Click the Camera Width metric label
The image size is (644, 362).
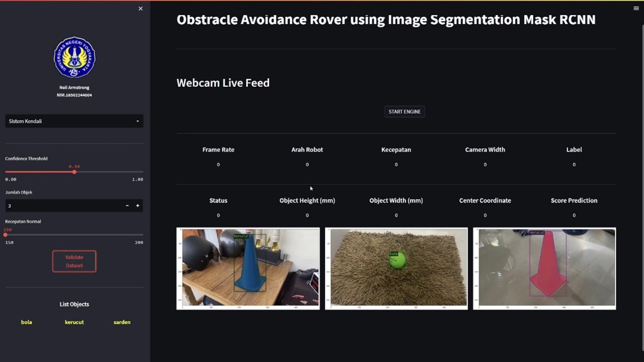coord(485,150)
